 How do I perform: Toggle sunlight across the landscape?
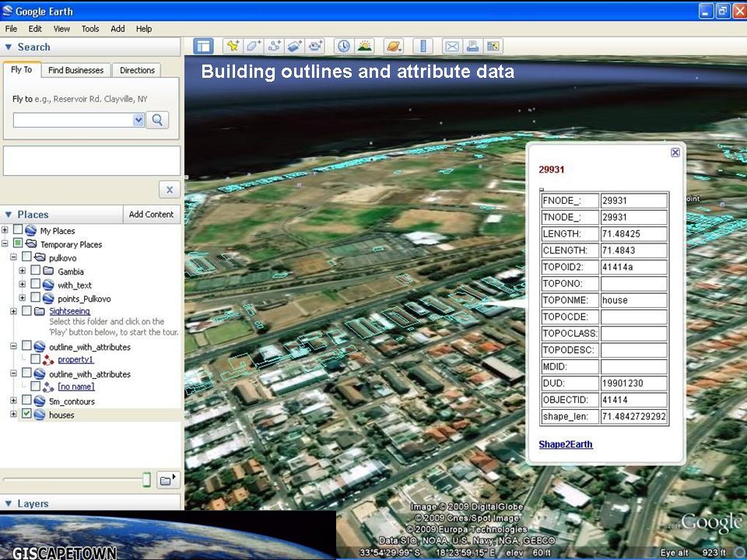tap(364, 46)
